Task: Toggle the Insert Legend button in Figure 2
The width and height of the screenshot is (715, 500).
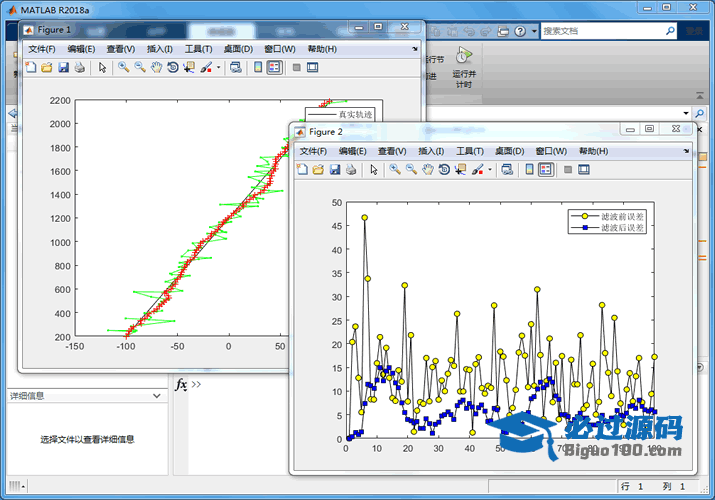Action: pyautogui.click(x=546, y=170)
